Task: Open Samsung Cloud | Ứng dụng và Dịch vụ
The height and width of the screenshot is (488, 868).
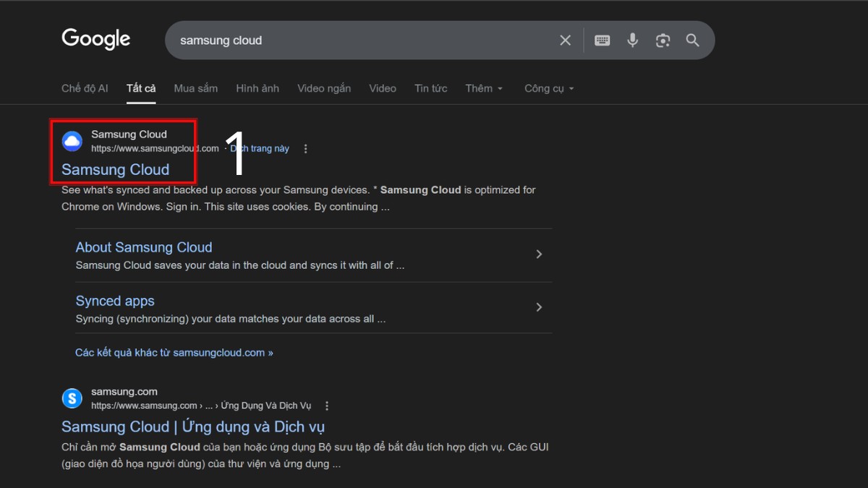Action: tap(193, 427)
